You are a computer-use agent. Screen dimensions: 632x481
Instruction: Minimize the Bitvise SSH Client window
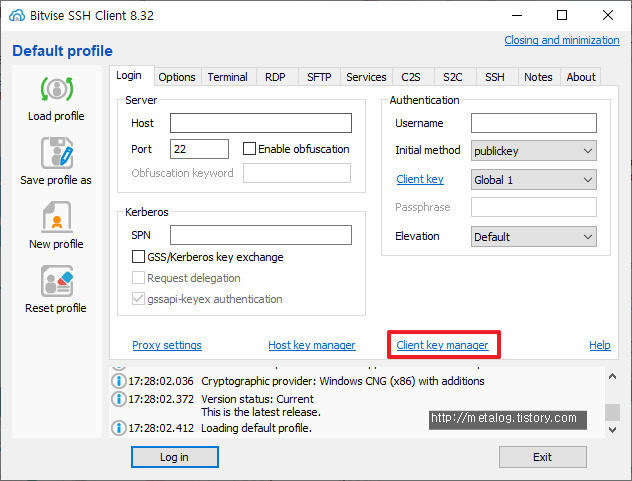(517, 15)
